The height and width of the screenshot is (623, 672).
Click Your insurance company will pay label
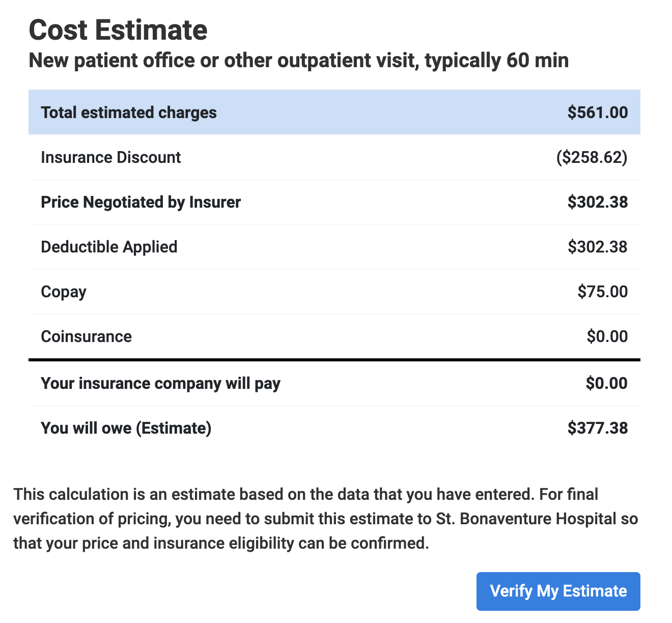[160, 383]
